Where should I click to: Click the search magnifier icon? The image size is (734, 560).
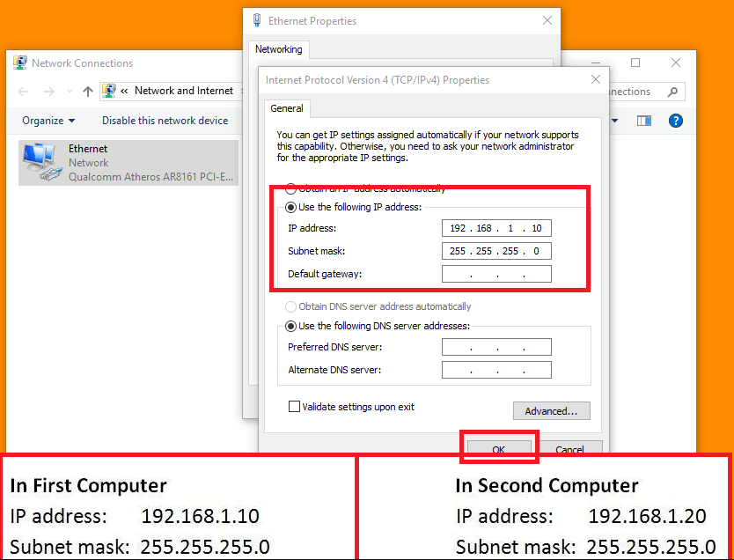[672, 92]
